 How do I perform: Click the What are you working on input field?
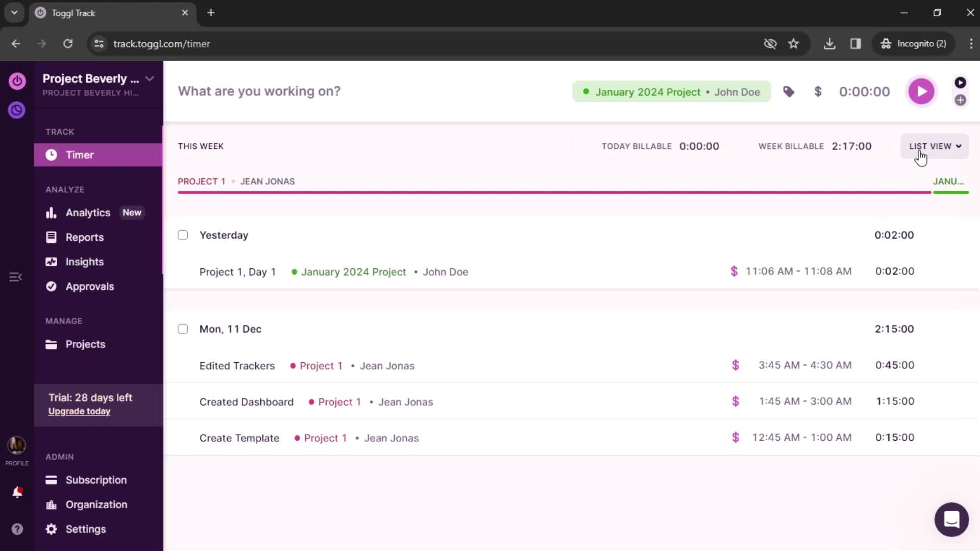click(259, 91)
